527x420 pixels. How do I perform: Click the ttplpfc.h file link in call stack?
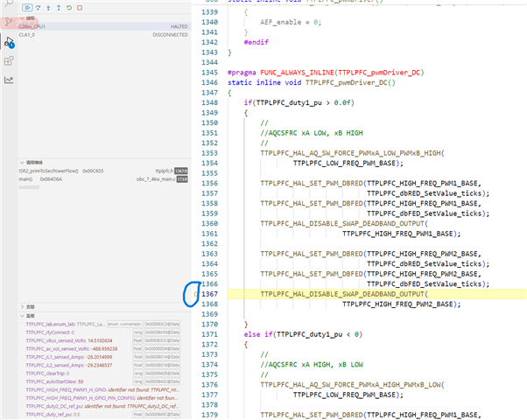coord(165,171)
